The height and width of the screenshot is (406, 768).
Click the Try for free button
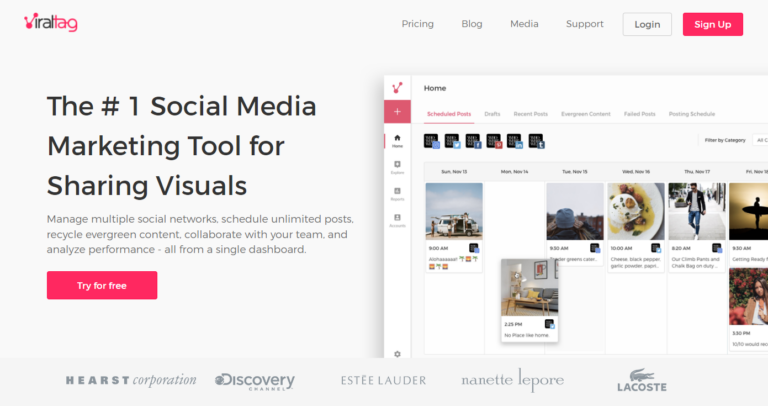pos(102,285)
